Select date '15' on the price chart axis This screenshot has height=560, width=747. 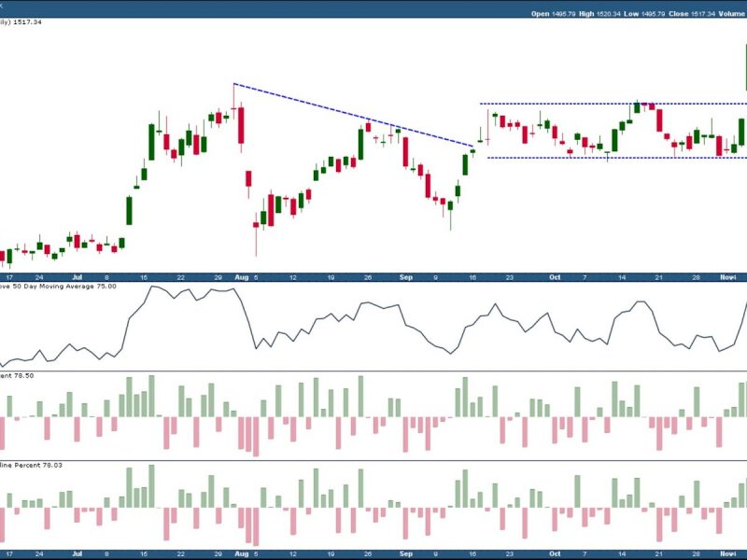tap(144, 277)
